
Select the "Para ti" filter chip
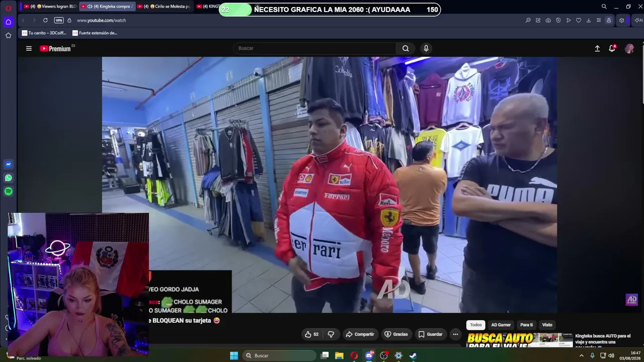click(x=526, y=325)
